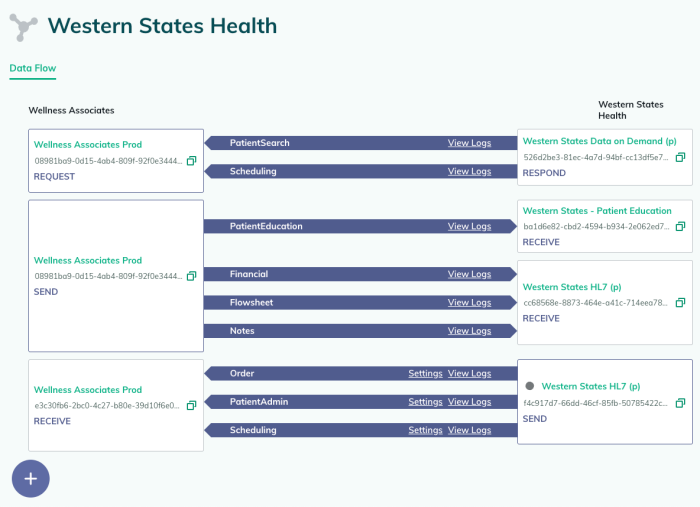Click the round plus add button

[30, 479]
